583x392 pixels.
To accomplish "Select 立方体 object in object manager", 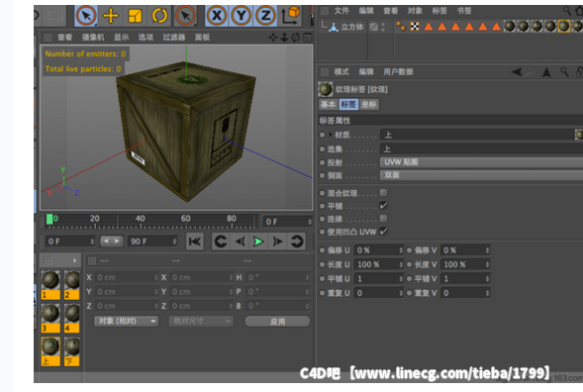I will click(352, 27).
